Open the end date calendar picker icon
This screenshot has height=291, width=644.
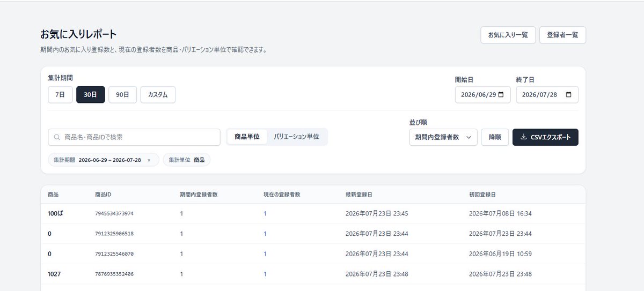point(569,95)
